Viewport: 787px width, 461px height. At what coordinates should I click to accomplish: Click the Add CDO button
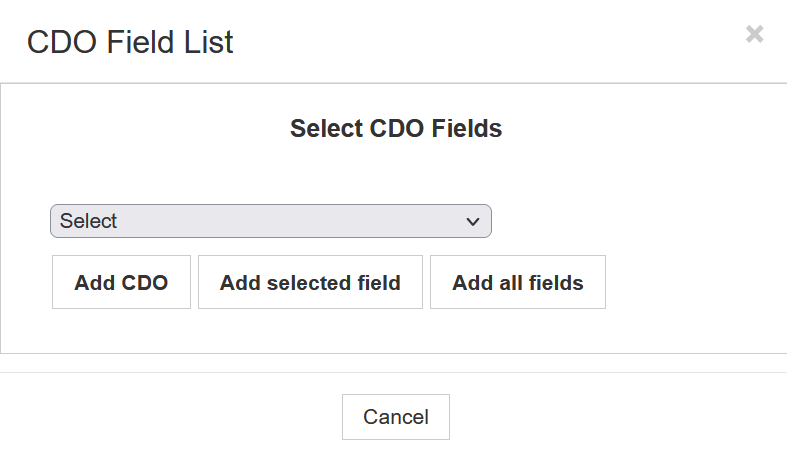click(121, 282)
